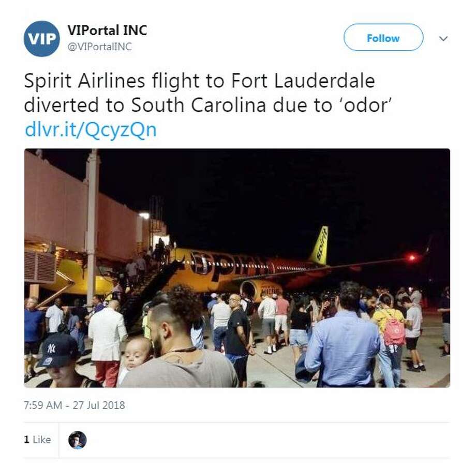Viewport: 476px width, 463px height.
Task: Expand the tweet options chevron
Action: coord(443,38)
